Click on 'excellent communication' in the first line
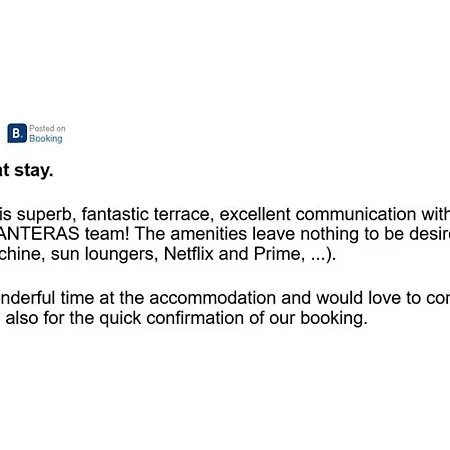The width and height of the screenshot is (450, 450). click(x=318, y=214)
